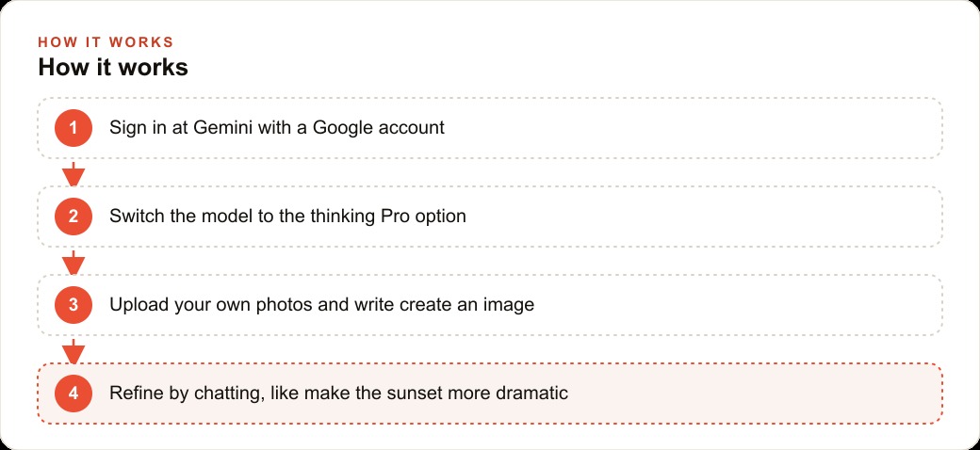This screenshot has width=980, height=450.
Task: Select the 'Sign in at Gemini' step text
Action: click(277, 128)
